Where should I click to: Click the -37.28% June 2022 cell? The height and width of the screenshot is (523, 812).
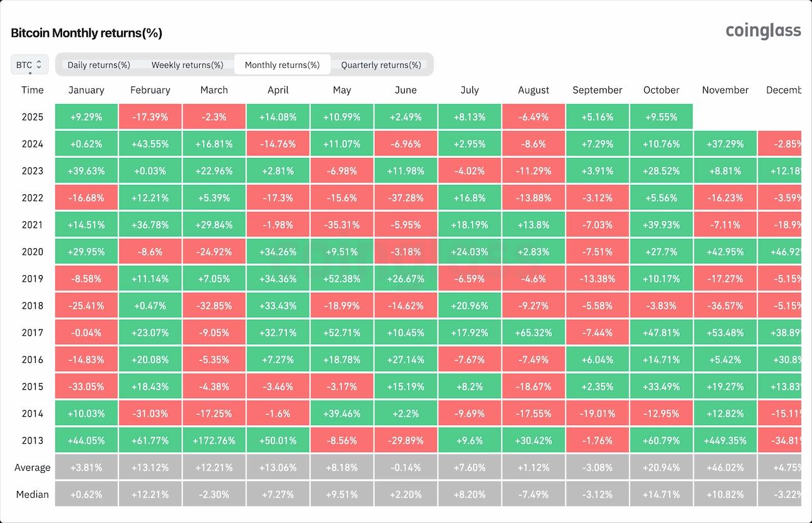[x=405, y=198]
